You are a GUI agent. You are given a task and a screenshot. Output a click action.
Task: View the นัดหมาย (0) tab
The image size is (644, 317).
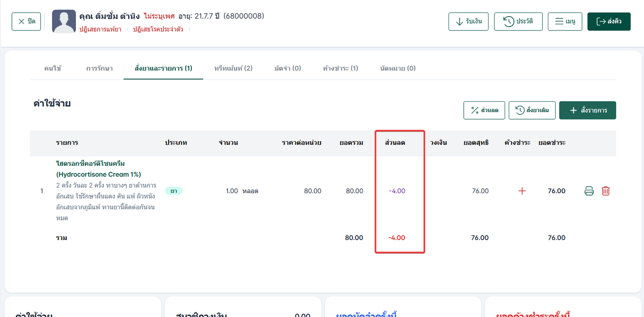[397, 69]
